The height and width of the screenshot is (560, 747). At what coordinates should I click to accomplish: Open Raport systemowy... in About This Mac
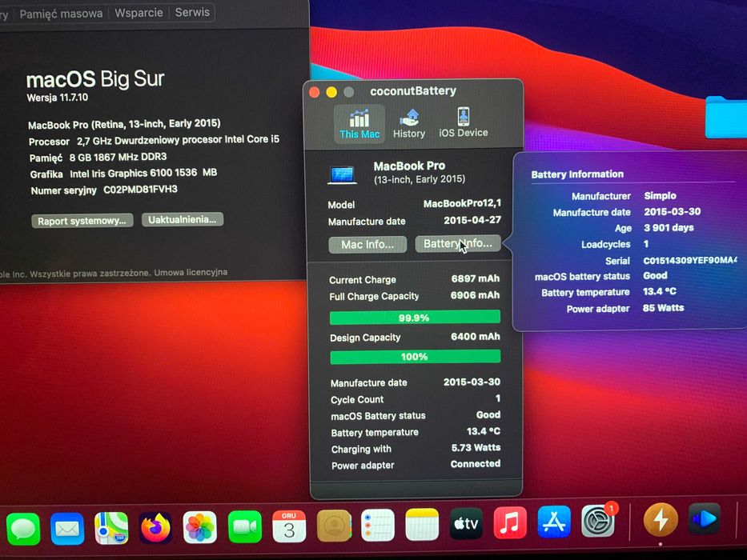[x=82, y=221]
